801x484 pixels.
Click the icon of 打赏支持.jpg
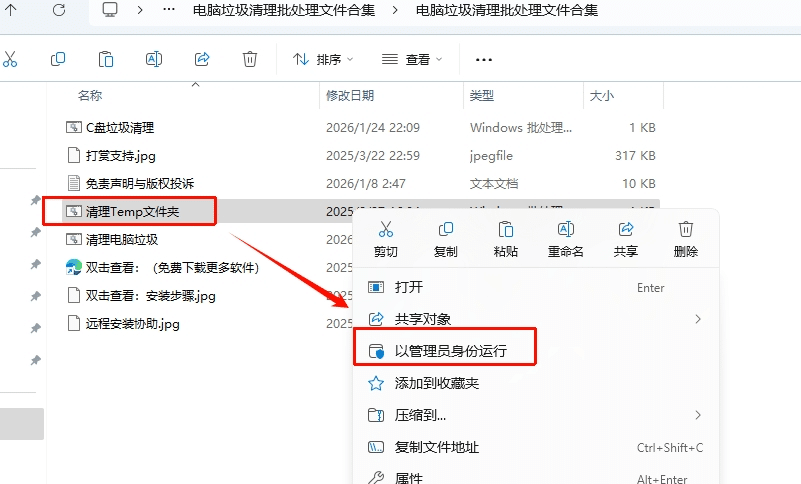pos(74,155)
